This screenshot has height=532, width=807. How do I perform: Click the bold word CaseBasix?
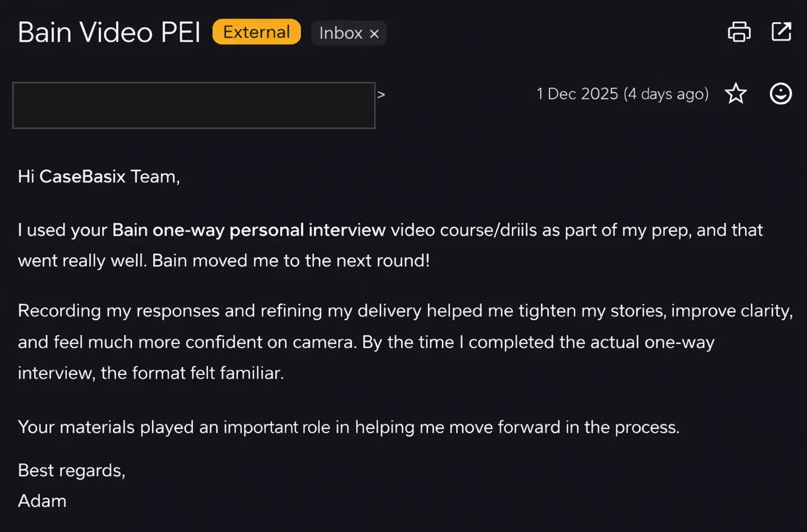82,177
